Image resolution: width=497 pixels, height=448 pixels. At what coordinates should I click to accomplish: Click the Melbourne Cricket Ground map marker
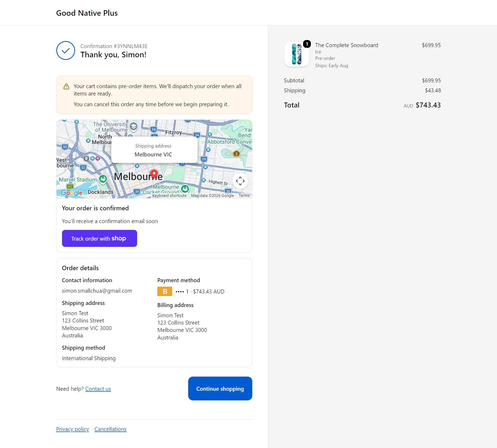click(x=185, y=188)
